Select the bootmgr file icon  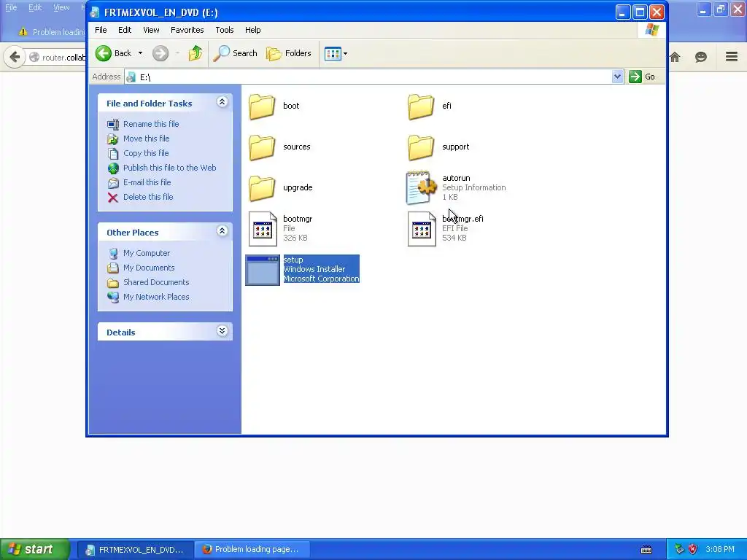(x=263, y=228)
